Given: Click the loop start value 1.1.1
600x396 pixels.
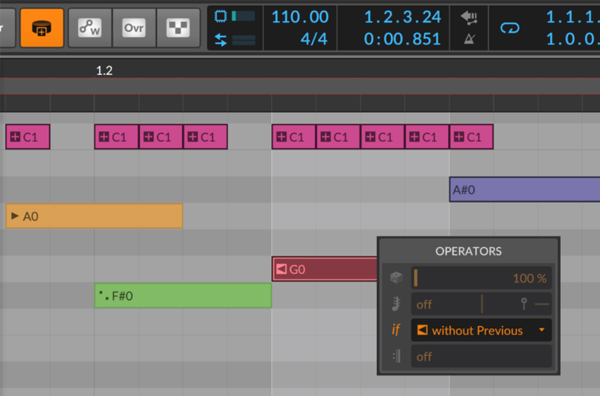Looking at the screenshot, I should (572, 17).
